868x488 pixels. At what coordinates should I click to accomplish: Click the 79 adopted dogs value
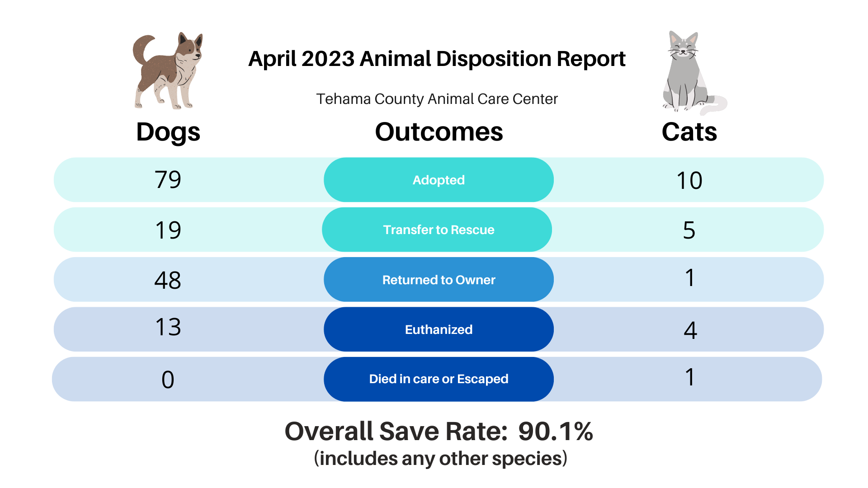[168, 179]
